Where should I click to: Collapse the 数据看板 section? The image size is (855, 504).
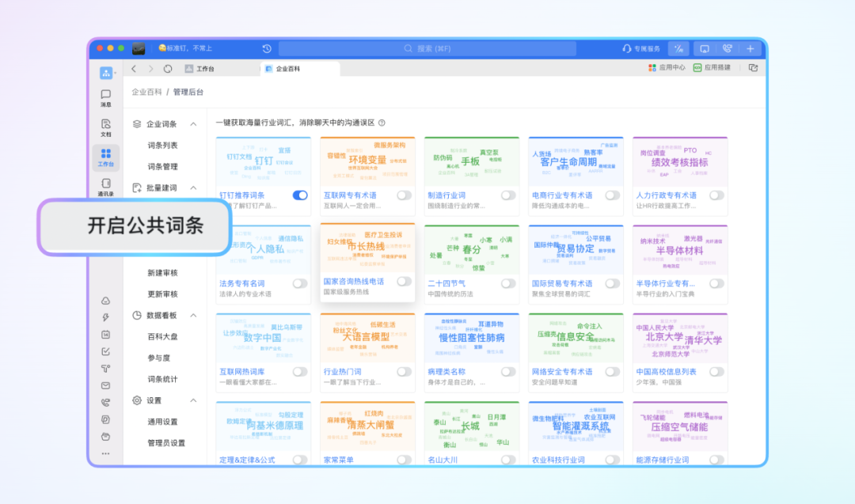(x=193, y=315)
